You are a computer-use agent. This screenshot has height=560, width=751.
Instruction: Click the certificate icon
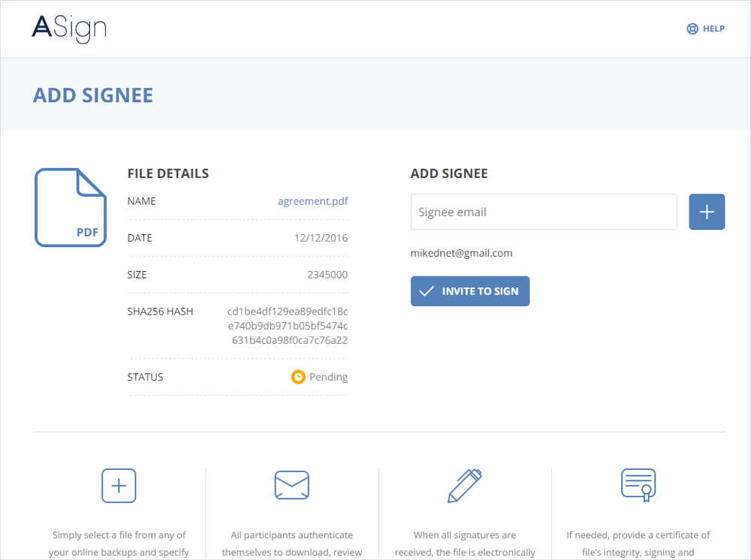638,485
